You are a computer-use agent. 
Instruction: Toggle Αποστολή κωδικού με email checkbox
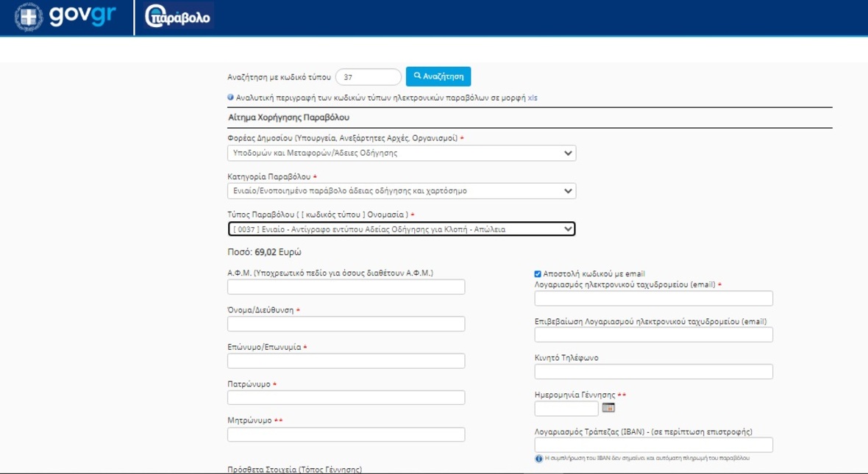tap(538, 274)
